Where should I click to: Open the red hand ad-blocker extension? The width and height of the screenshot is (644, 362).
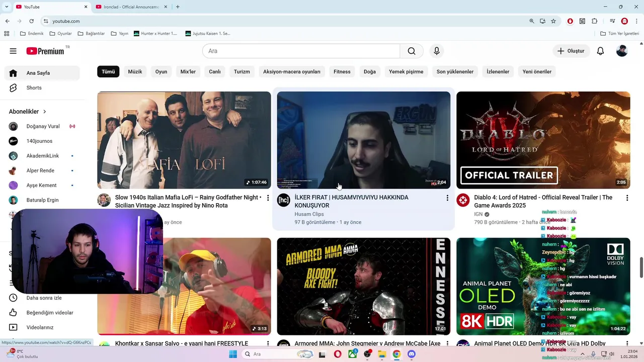coord(570,21)
